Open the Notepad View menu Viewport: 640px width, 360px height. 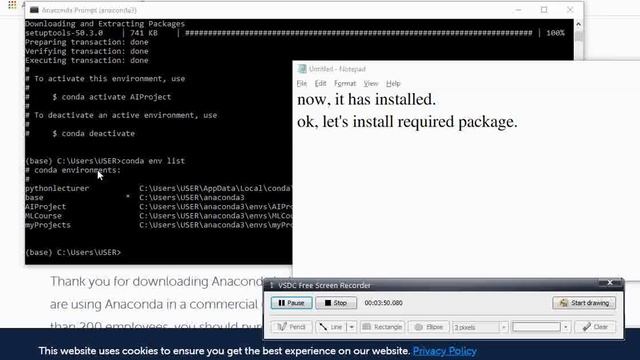click(371, 83)
